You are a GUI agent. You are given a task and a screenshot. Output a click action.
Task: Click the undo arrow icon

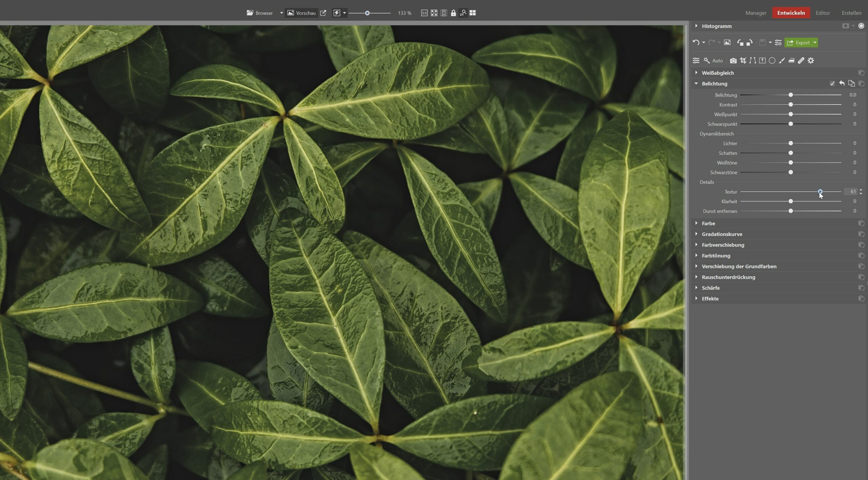pyautogui.click(x=696, y=43)
